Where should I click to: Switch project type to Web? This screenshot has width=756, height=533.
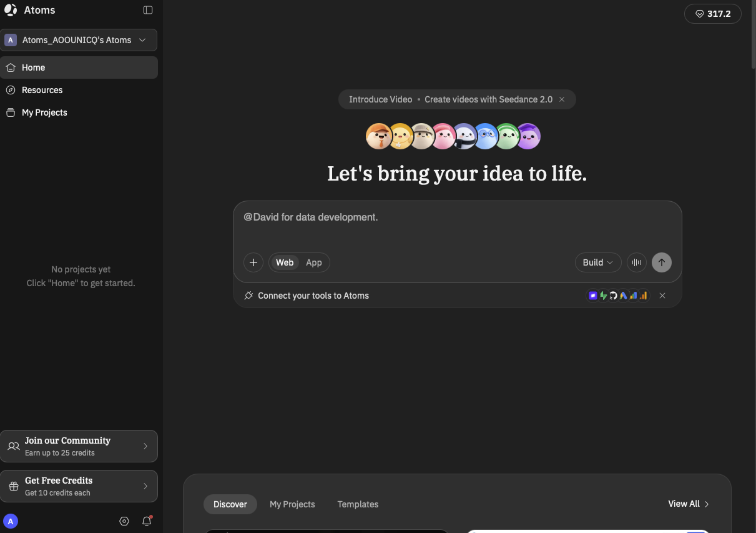coord(285,262)
